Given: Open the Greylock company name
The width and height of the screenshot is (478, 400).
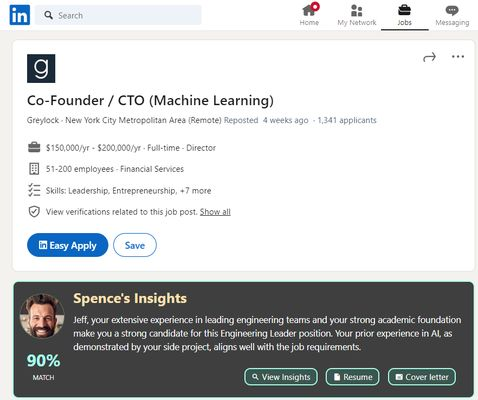Looking at the screenshot, I should click(x=43, y=120).
